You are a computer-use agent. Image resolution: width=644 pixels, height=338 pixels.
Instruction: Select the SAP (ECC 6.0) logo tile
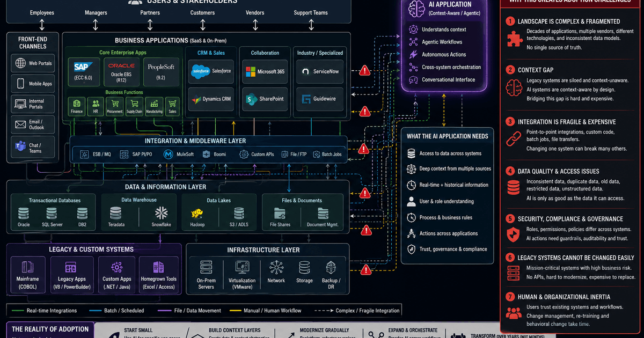click(83, 72)
